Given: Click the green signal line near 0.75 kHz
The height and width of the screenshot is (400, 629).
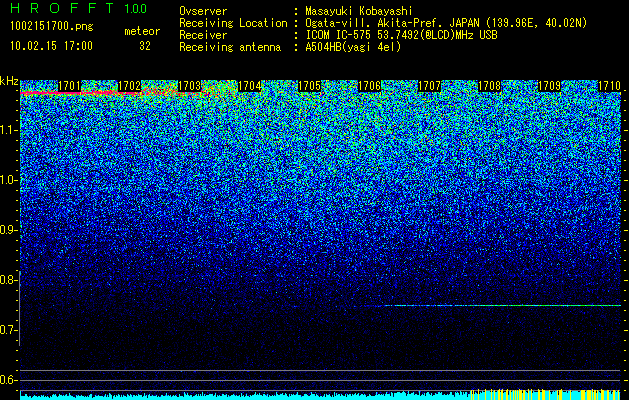Looking at the screenshot, I should tap(501, 306).
